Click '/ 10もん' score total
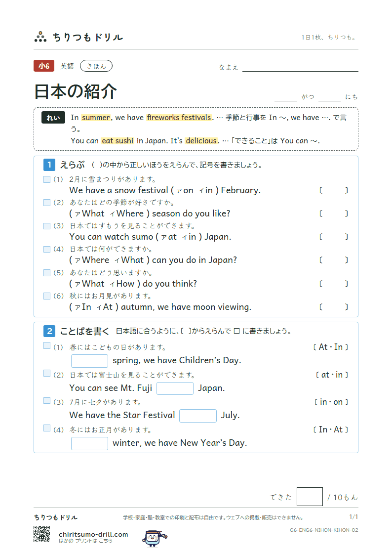The width and height of the screenshot is (392, 555). click(x=343, y=497)
